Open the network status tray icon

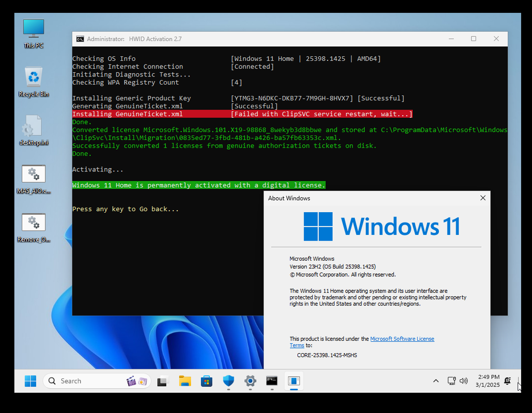point(451,381)
